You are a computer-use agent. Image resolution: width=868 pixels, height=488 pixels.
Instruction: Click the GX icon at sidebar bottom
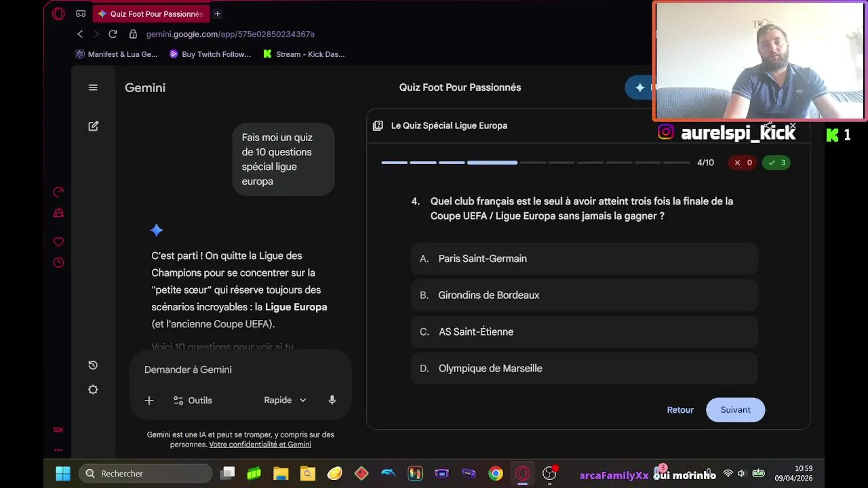58,430
